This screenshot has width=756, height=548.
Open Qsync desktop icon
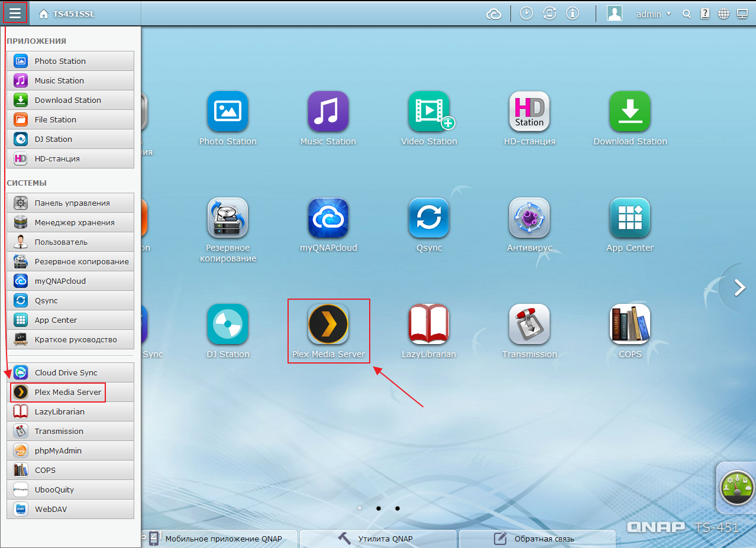429,218
